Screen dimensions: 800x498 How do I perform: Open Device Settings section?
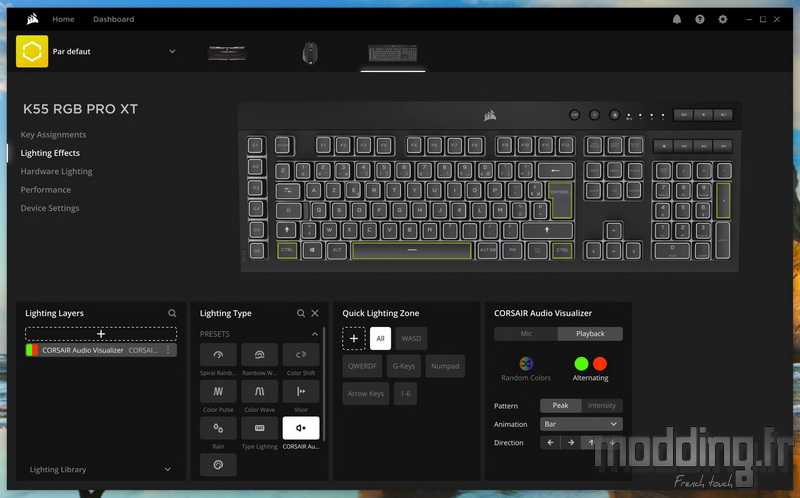coord(49,208)
